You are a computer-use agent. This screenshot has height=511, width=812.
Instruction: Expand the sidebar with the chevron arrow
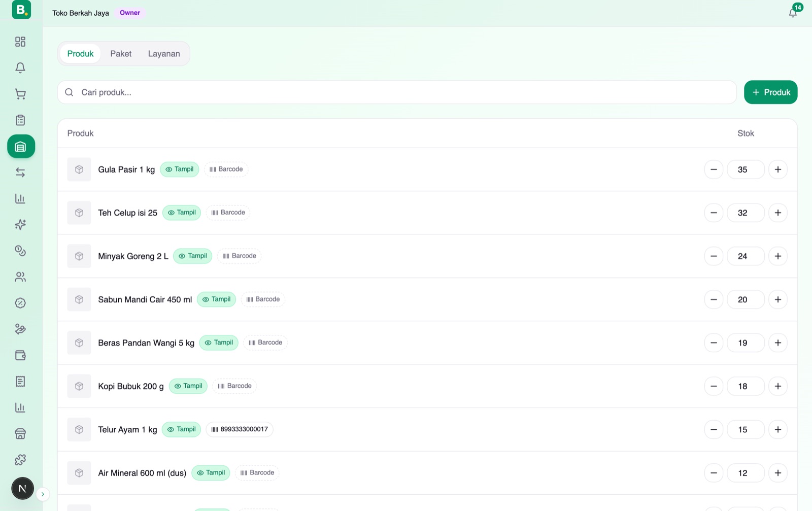tap(43, 494)
